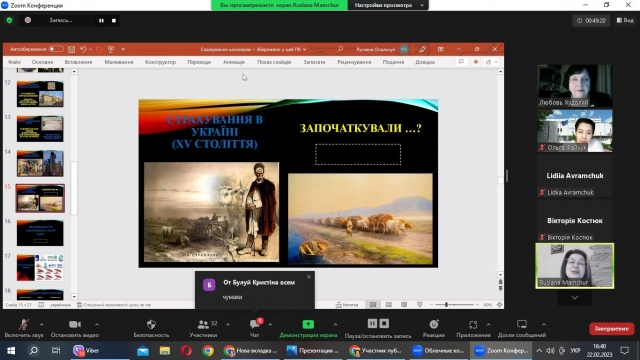Click the red Завершение end button
This screenshot has height=360, width=640.
pyautogui.click(x=611, y=329)
